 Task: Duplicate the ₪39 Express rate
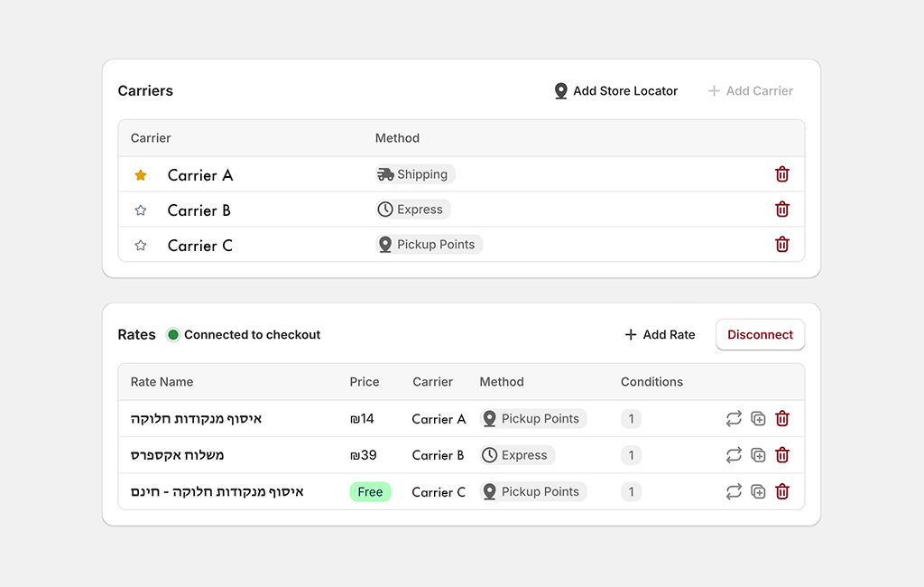758,455
